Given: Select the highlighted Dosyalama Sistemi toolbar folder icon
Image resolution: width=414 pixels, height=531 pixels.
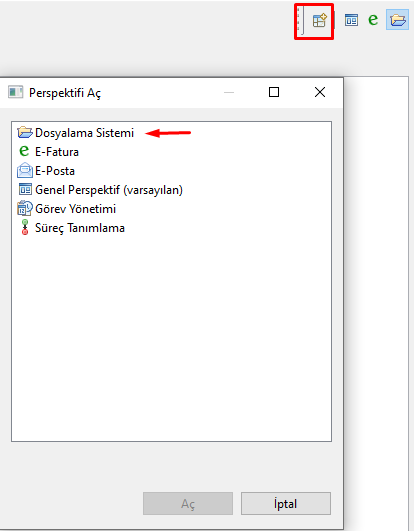Looking at the screenshot, I should (398, 20).
